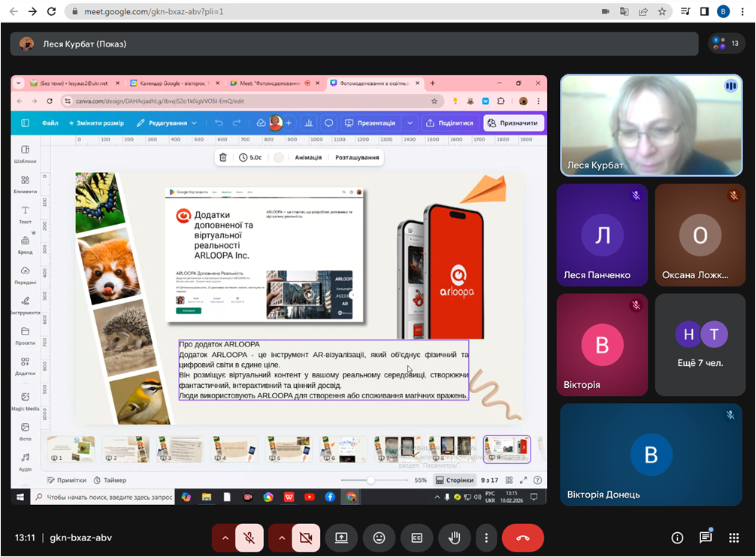Click the Present screen icon
The image size is (756, 557).
(341, 538)
